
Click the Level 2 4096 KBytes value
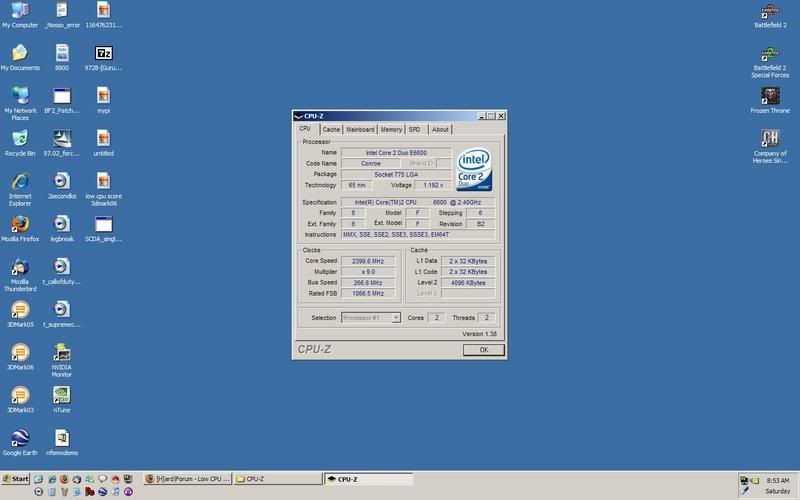(x=468, y=283)
